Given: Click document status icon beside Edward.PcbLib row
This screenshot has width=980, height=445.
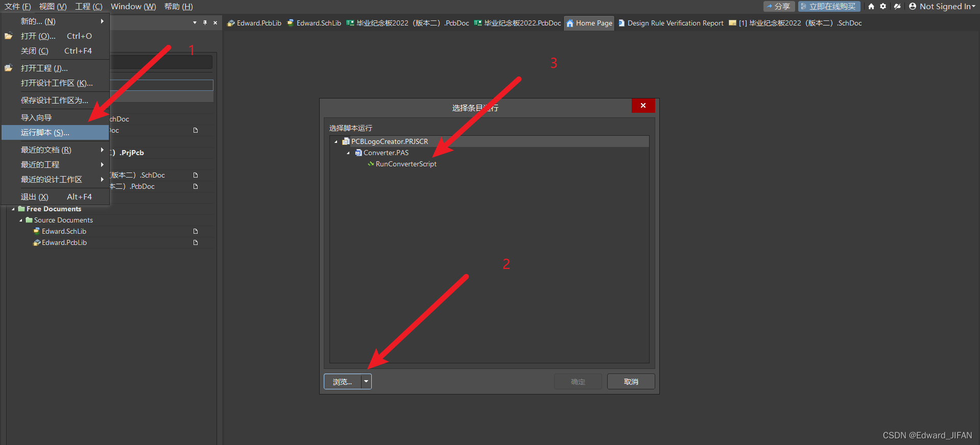Looking at the screenshot, I should click(x=195, y=243).
